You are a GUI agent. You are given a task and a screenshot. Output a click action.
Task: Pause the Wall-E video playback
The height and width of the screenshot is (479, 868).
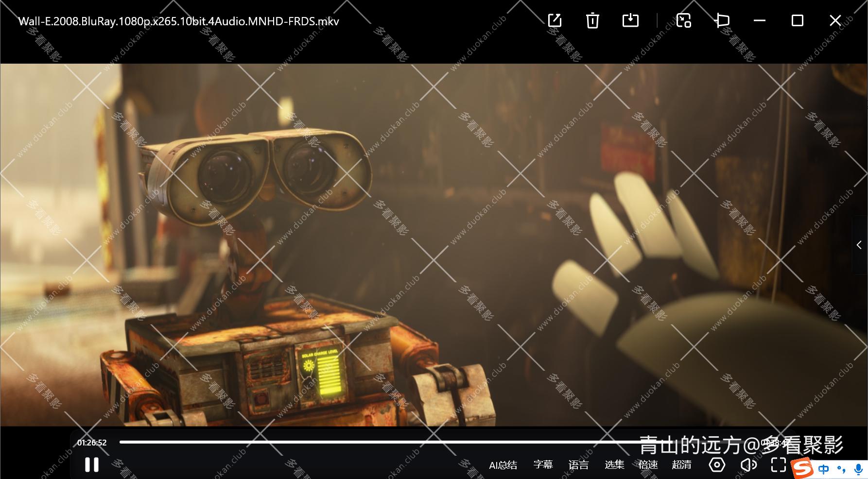tap(91, 465)
